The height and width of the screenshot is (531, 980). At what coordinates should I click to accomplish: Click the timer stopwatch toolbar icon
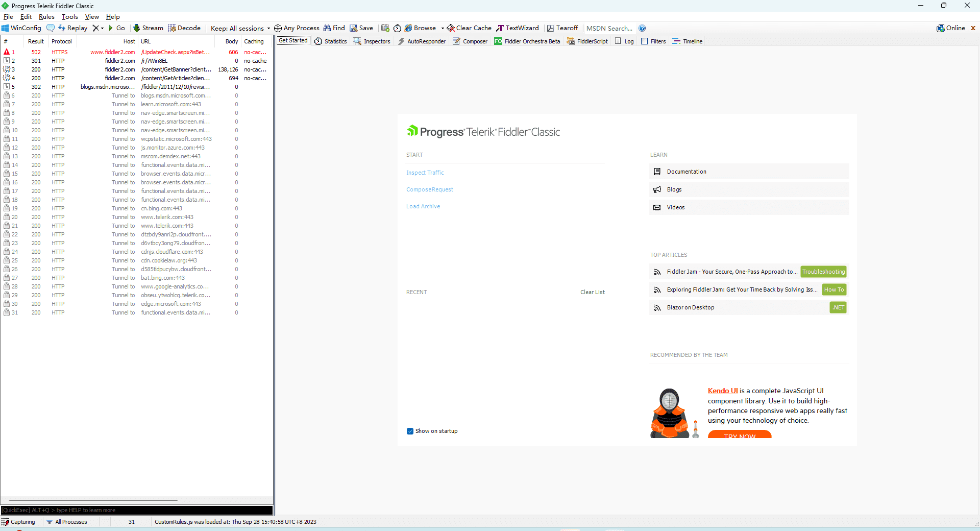click(x=397, y=28)
